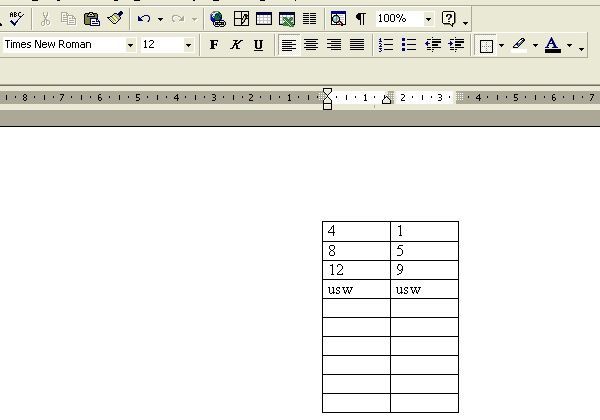Open standard toolbar options arrow
Screen dimensions: 600x420
click(x=465, y=22)
